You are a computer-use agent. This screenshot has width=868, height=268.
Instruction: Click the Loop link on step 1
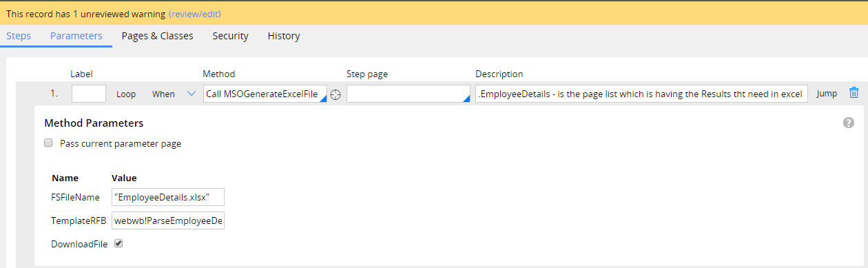click(126, 94)
